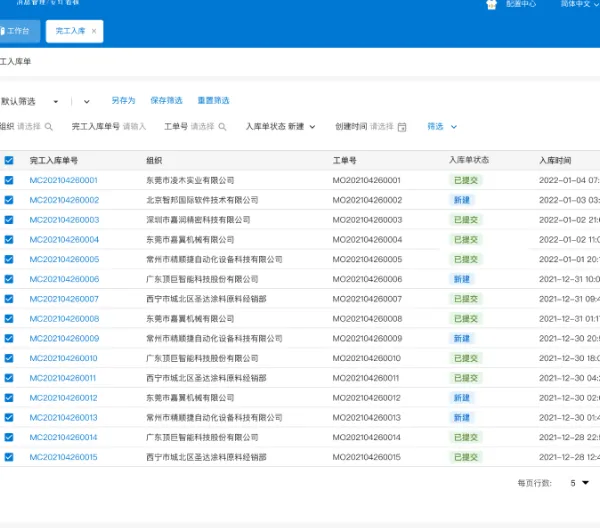The width and height of the screenshot is (600, 528).
Task: Select the 完工入库 tab
Action: point(75,31)
